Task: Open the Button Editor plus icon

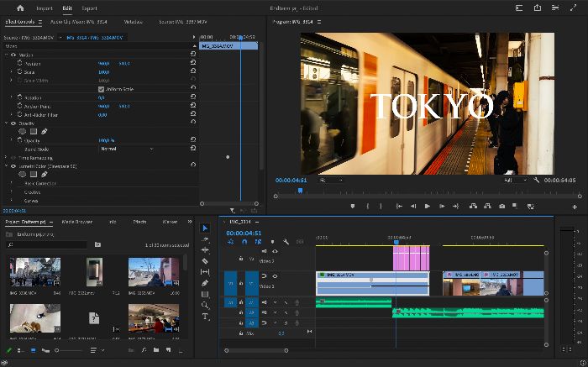Action: (x=575, y=207)
